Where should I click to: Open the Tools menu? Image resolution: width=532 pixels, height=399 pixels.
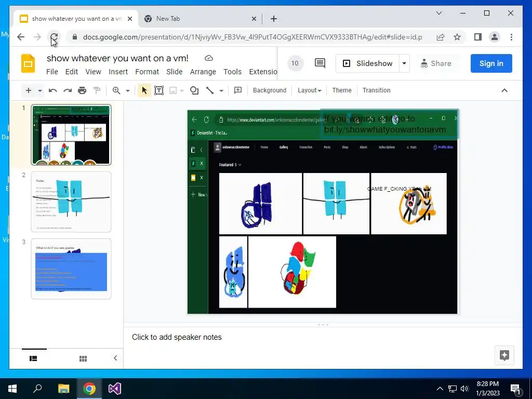(x=232, y=72)
